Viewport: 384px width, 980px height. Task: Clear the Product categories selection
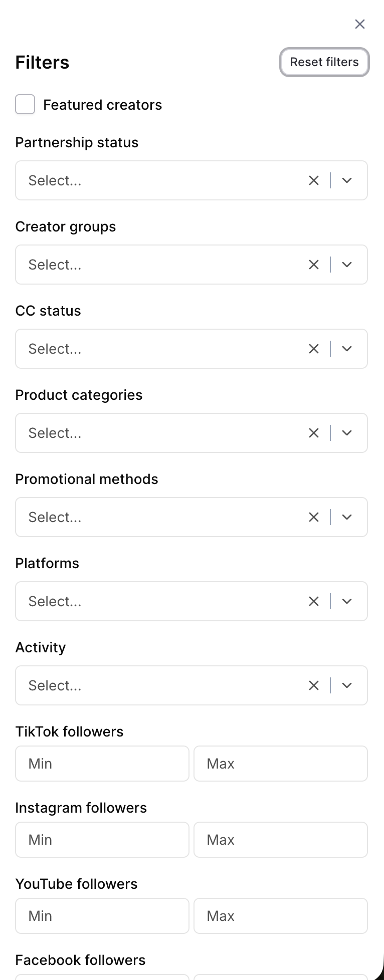(314, 433)
